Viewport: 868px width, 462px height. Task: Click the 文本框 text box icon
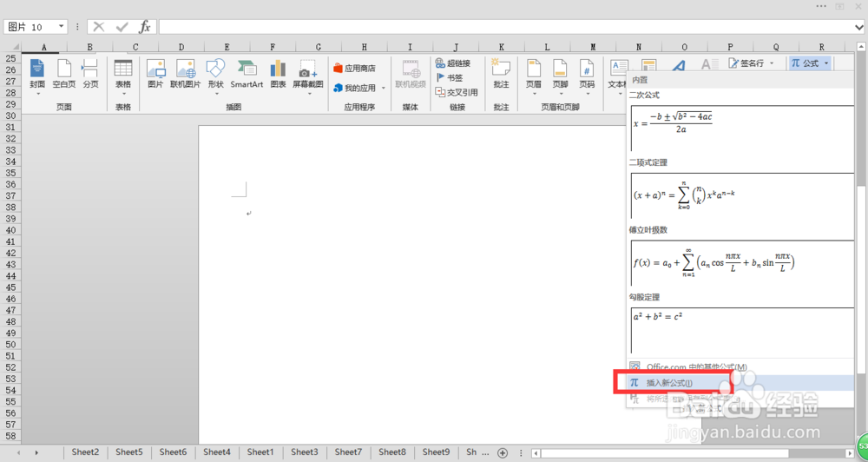(x=618, y=67)
